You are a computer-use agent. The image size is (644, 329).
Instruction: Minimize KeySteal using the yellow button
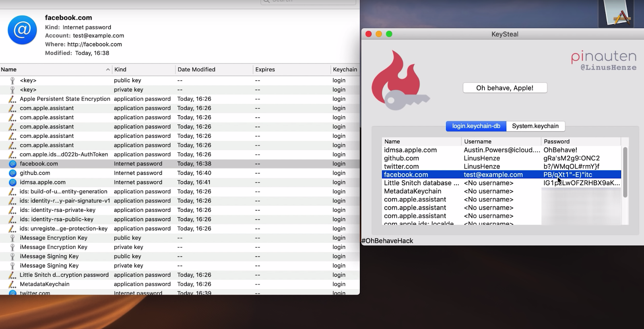click(x=378, y=34)
